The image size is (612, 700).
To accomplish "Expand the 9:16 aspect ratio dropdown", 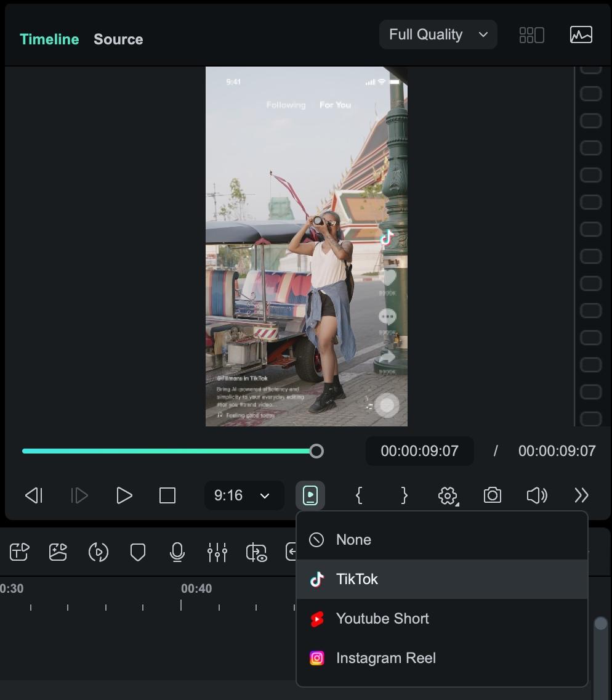I will 244,495.
